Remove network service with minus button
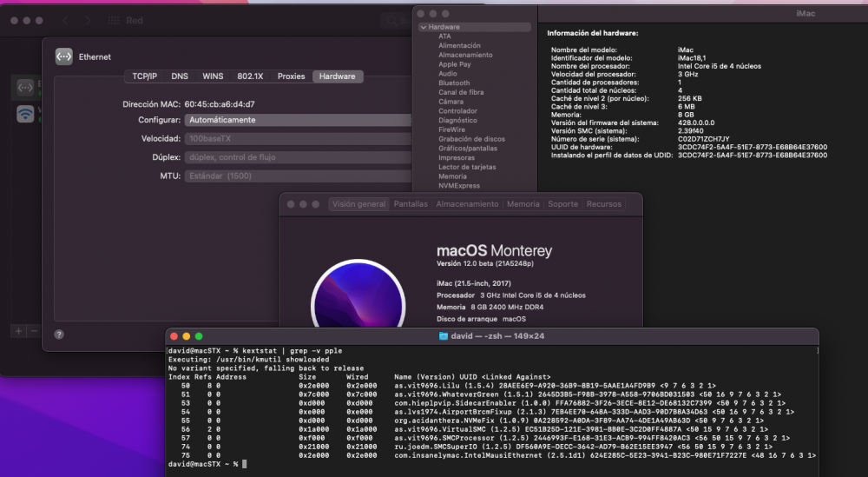Screen dimensions: 868x477 pyautogui.click(x=34, y=331)
